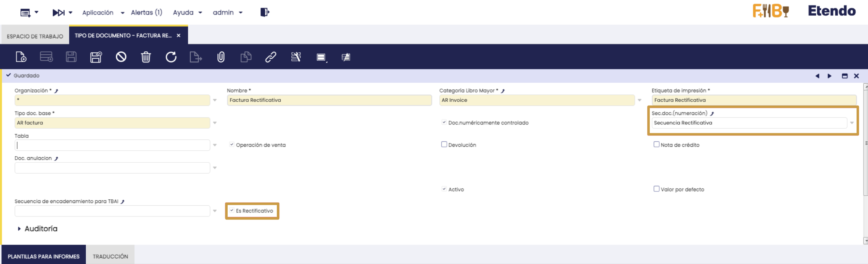Refresh the record with circular arrow icon
The image size is (868, 264).
(x=171, y=57)
